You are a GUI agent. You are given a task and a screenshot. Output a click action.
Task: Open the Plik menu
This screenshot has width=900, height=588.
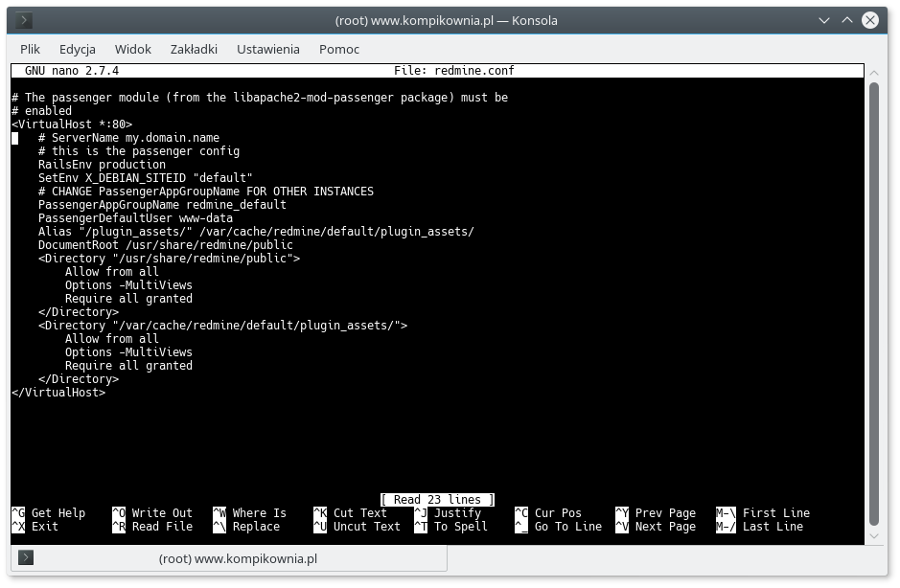click(x=30, y=50)
